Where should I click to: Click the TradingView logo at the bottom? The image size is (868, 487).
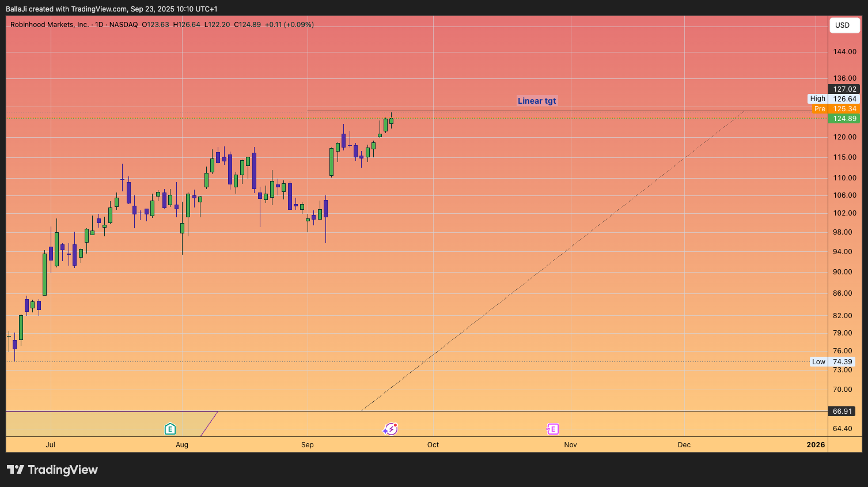coord(52,470)
